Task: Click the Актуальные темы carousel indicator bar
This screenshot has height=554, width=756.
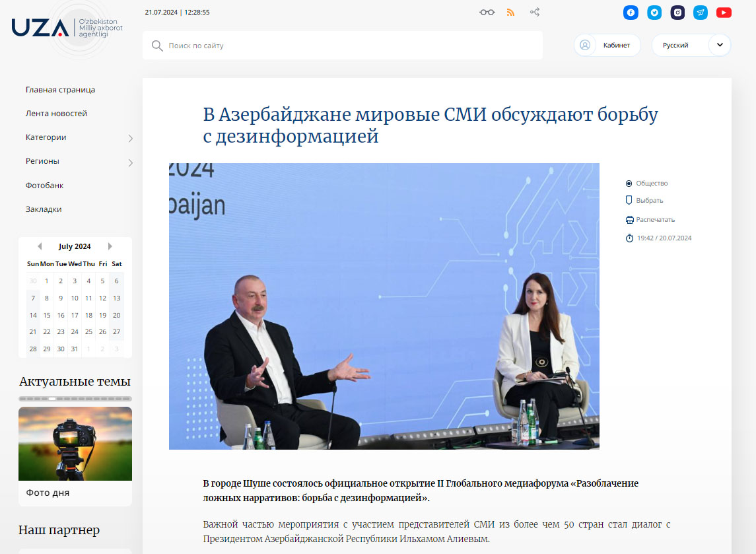Action: point(75,399)
